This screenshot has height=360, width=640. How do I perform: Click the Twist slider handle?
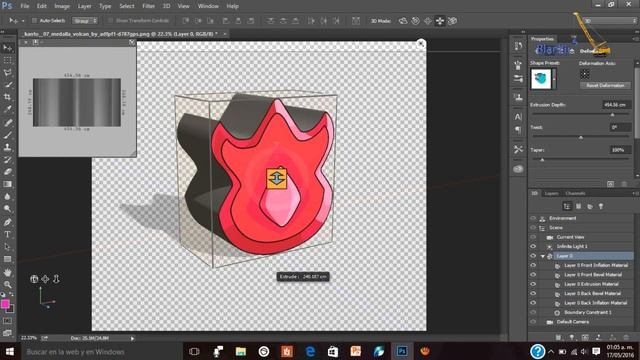tap(581, 138)
